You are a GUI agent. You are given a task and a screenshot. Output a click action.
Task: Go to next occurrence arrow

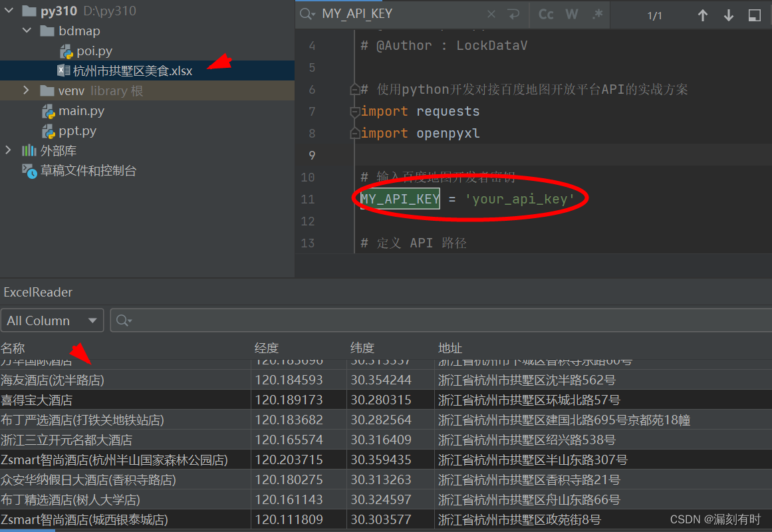coord(729,15)
